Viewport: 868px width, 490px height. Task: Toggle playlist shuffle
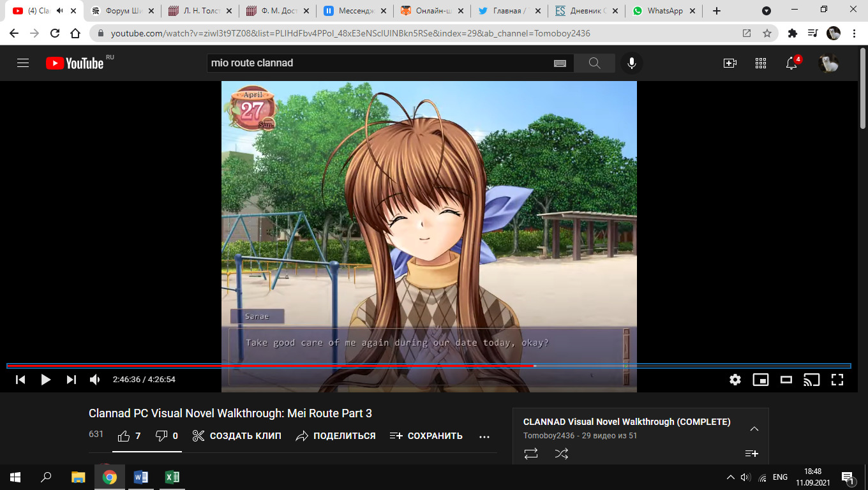(561, 454)
